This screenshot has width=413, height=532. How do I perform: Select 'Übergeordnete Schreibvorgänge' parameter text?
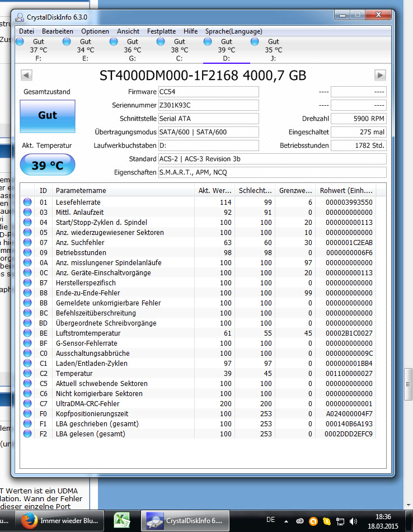(x=106, y=323)
